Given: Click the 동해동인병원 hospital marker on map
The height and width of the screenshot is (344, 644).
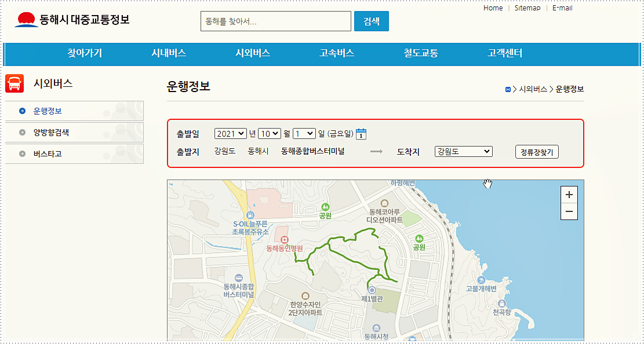Looking at the screenshot, I should [284, 239].
